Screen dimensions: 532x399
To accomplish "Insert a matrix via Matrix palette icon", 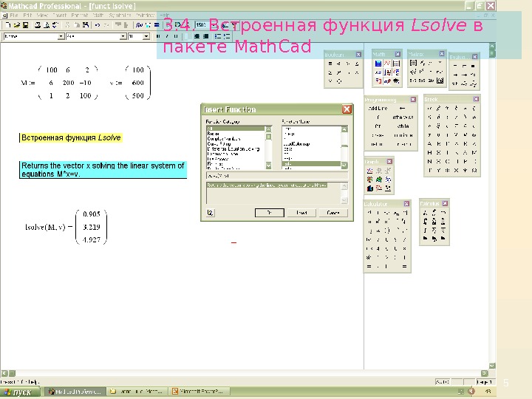I will tap(413, 63).
